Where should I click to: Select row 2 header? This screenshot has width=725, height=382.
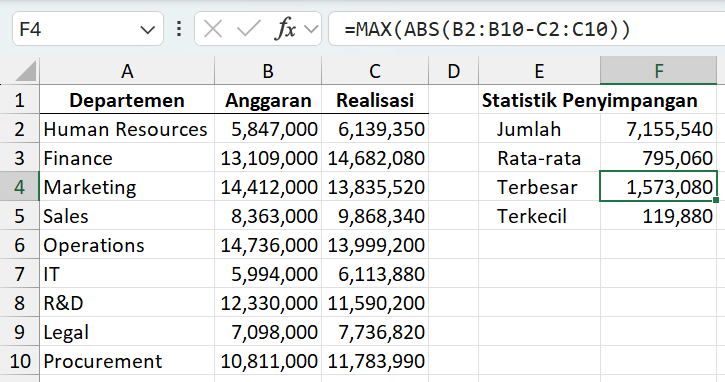click(19, 129)
